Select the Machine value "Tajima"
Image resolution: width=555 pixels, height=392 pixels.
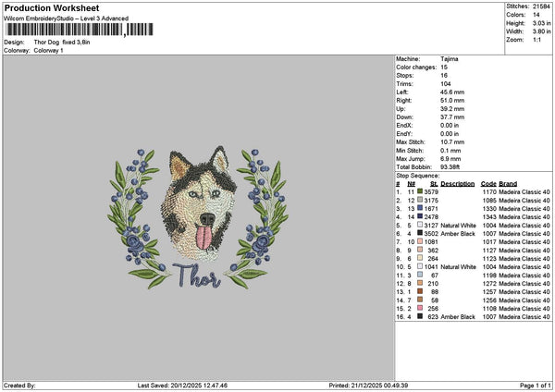point(450,59)
